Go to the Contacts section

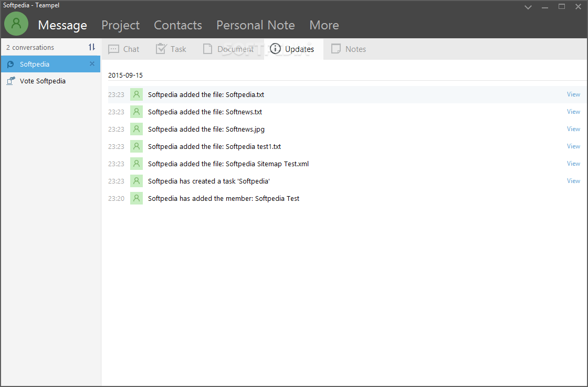point(178,25)
